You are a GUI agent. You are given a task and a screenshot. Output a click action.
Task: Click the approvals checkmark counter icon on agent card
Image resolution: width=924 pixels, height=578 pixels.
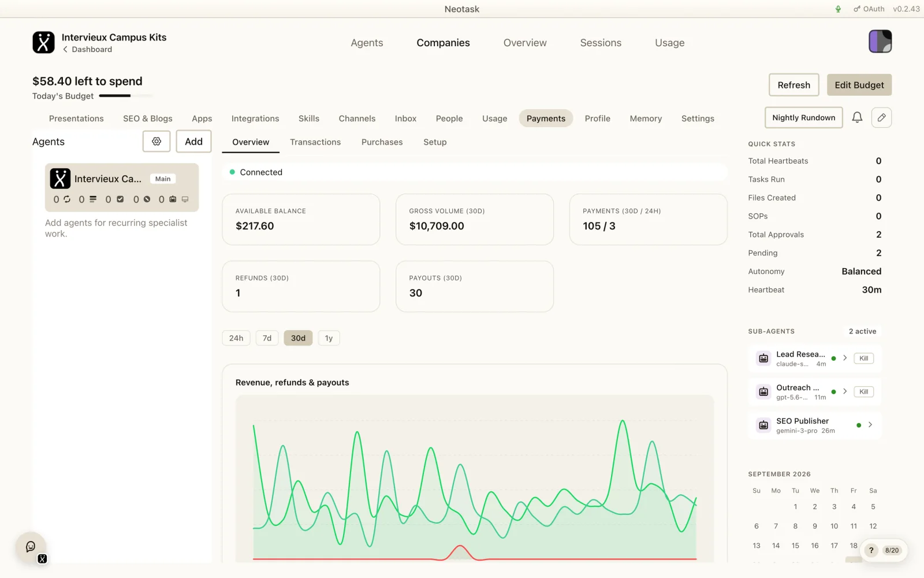click(120, 199)
